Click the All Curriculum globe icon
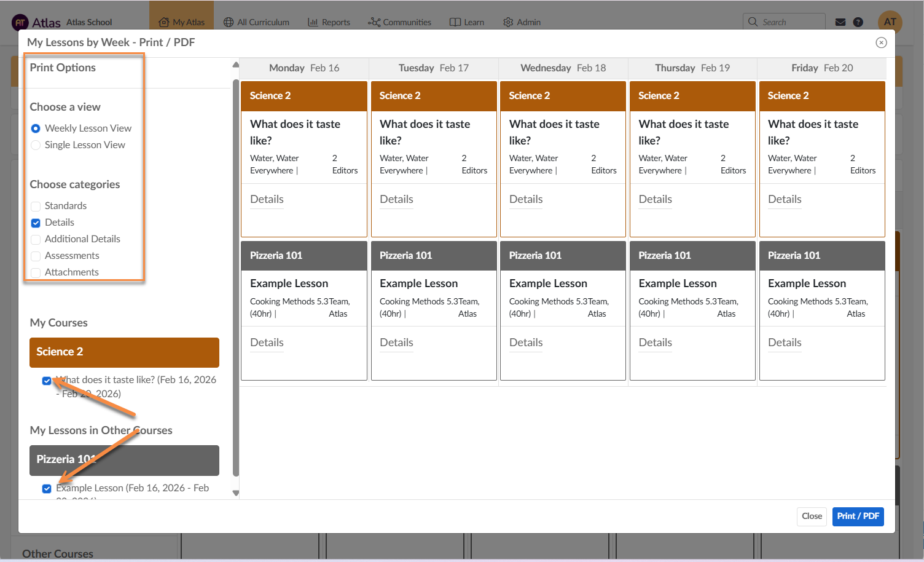924x562 pixels. point(229,22)
